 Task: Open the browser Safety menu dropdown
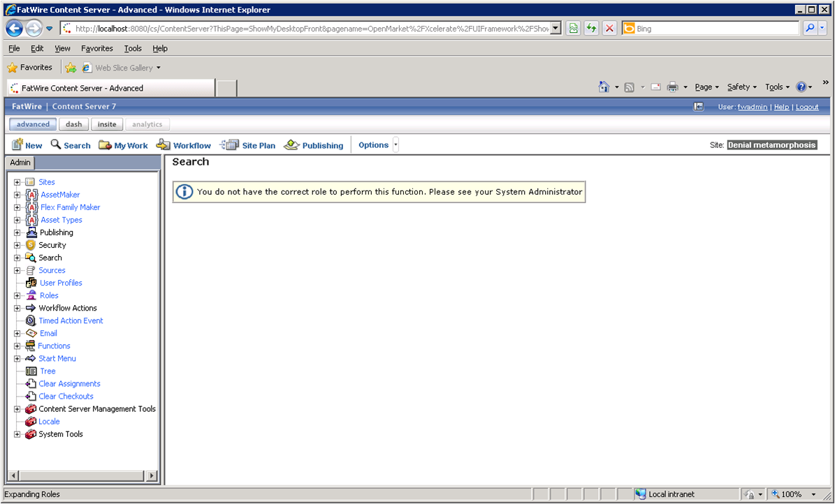pyautogui.click(x=742, y=87)
